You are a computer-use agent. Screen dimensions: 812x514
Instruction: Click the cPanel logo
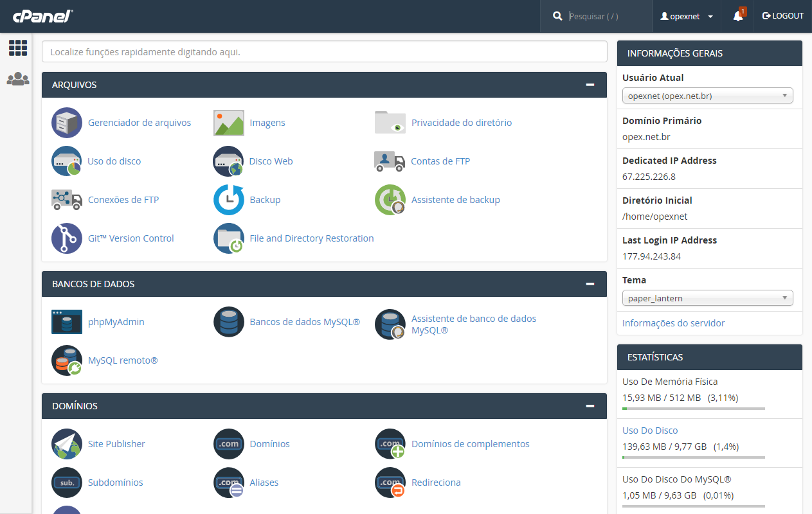42,16
